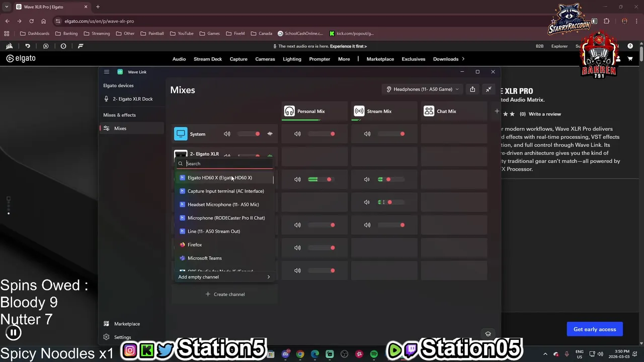Open the Capture menu on Elgato site
This screenshot has height=362, width=644.
click(238, 59)
